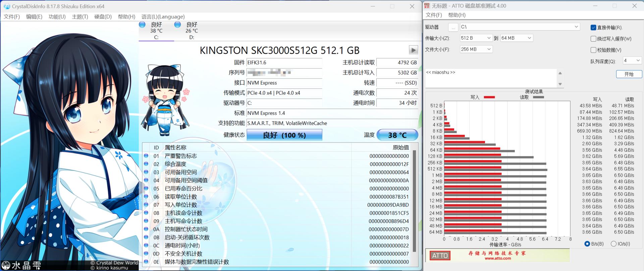Image resolution: width=644 pixels, height=271 pixels.
Task: Click status orb for 通电时间(小时) row
Action: point(146,246)
